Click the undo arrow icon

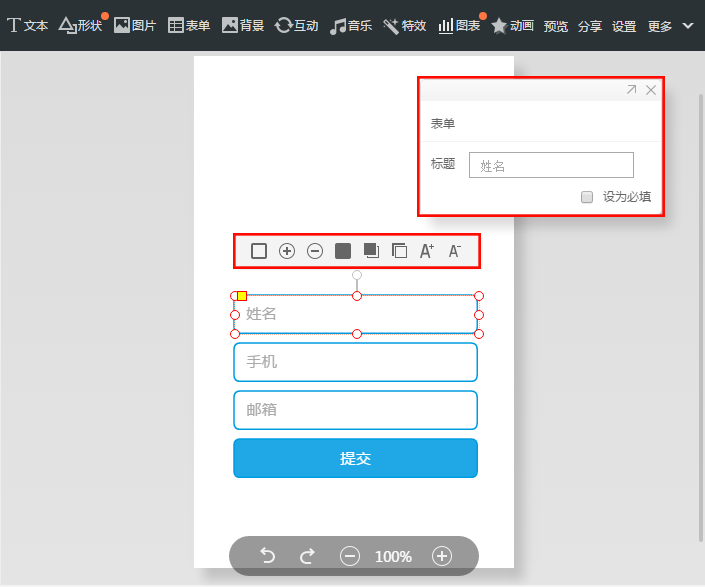tap(268, 556)
